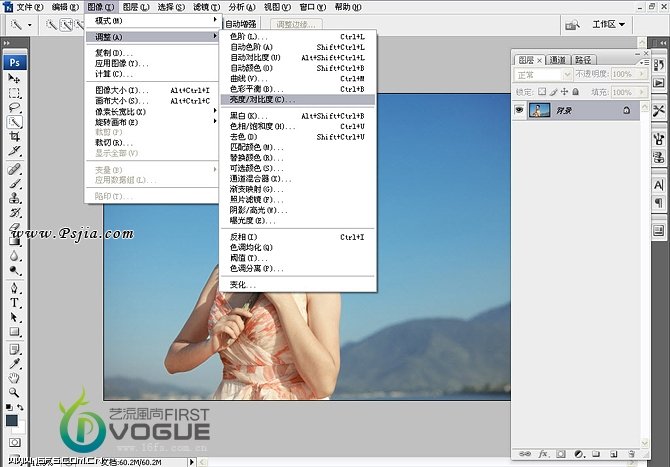
Task: Click the 自动增强 option button
Action: [x=240, y=23]
